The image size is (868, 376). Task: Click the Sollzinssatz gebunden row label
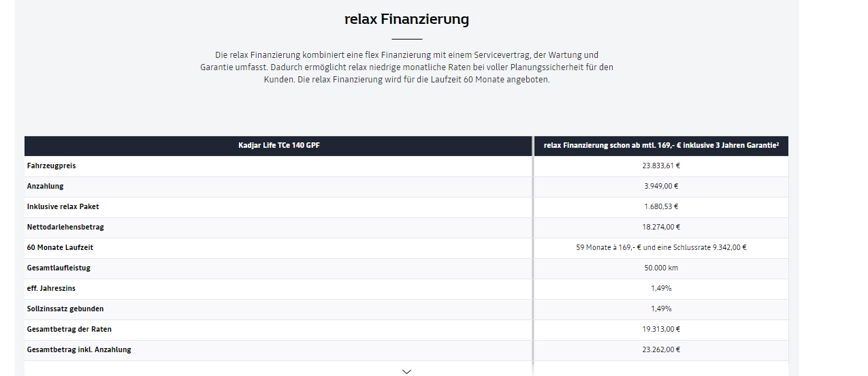(65, 309)
